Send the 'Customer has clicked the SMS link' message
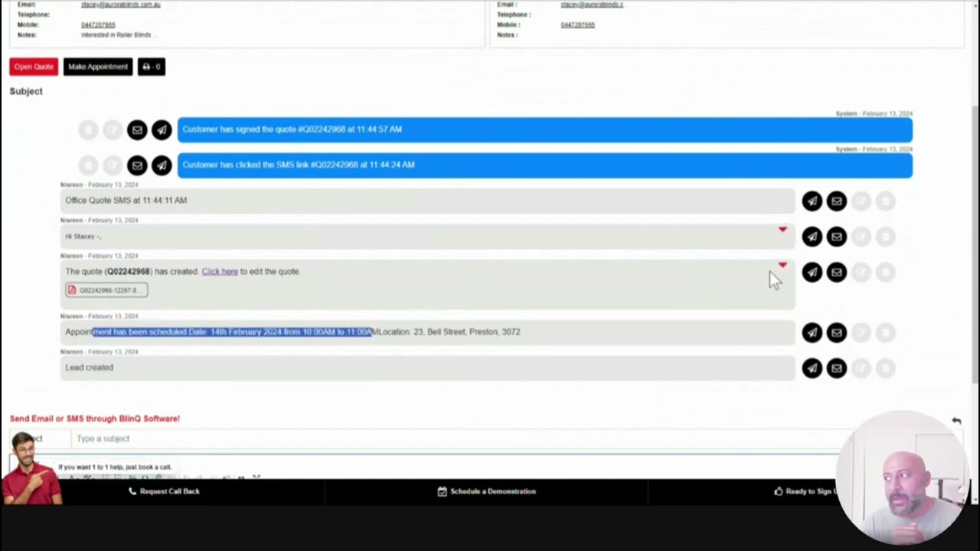The width and height of the screenshot is (980, 551). point(162,165)
